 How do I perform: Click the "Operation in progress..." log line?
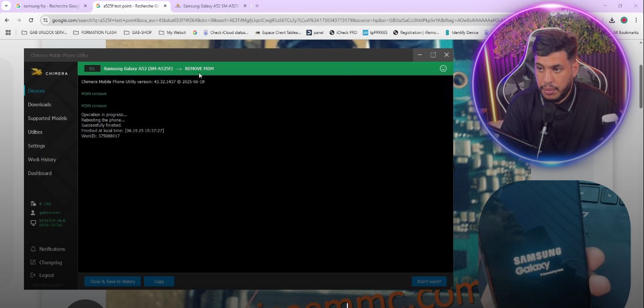click(104, 115)
